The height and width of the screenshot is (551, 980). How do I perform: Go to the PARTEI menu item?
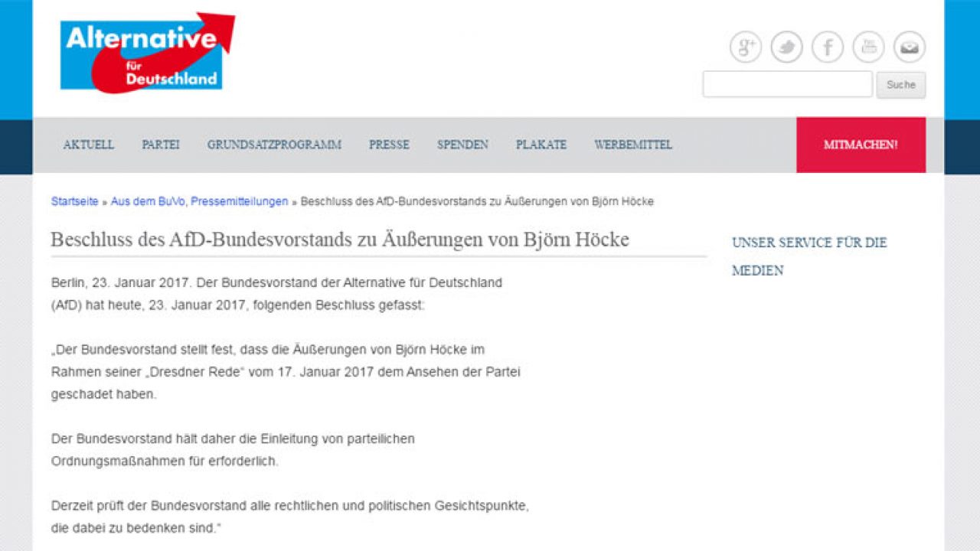tap(161, 145)
